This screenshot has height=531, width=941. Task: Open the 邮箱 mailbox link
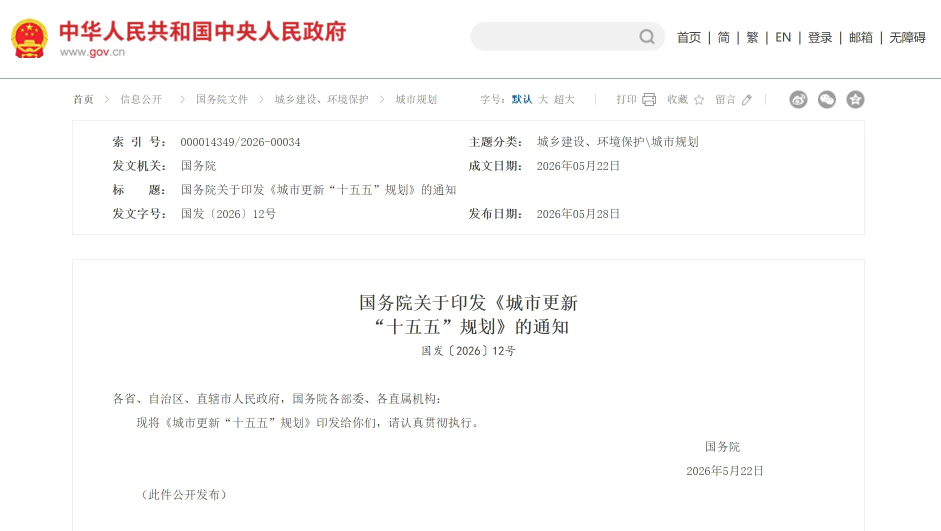(861, 38)
